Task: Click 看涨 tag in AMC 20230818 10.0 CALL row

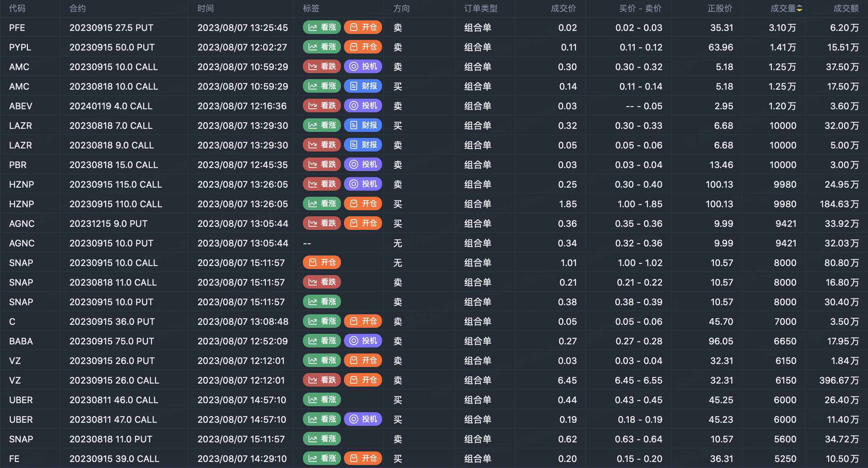Action: (322, 86)
